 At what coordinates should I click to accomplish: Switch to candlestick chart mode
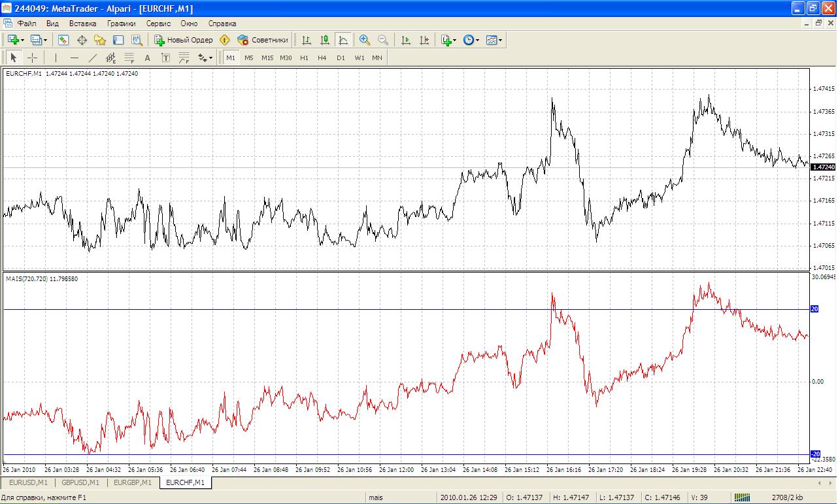325,40
